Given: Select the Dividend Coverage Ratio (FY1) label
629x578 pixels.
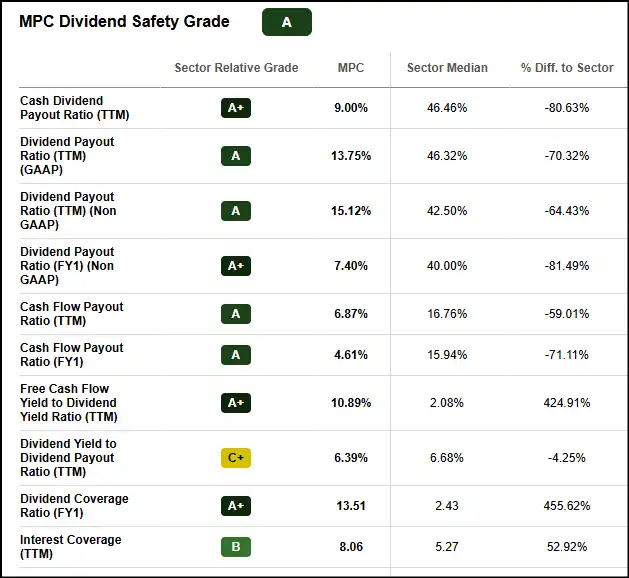Looking at the screenshot, I should tap(74, 506).
